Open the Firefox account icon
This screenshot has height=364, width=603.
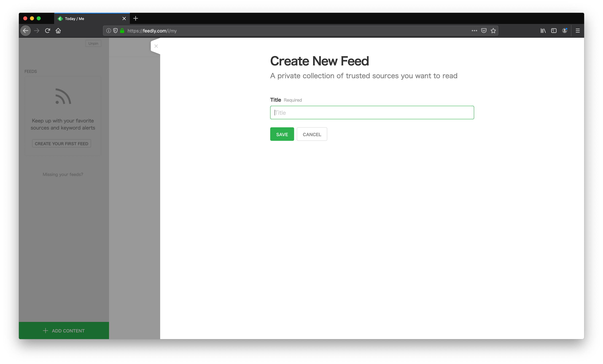click(x=565, y=31)
